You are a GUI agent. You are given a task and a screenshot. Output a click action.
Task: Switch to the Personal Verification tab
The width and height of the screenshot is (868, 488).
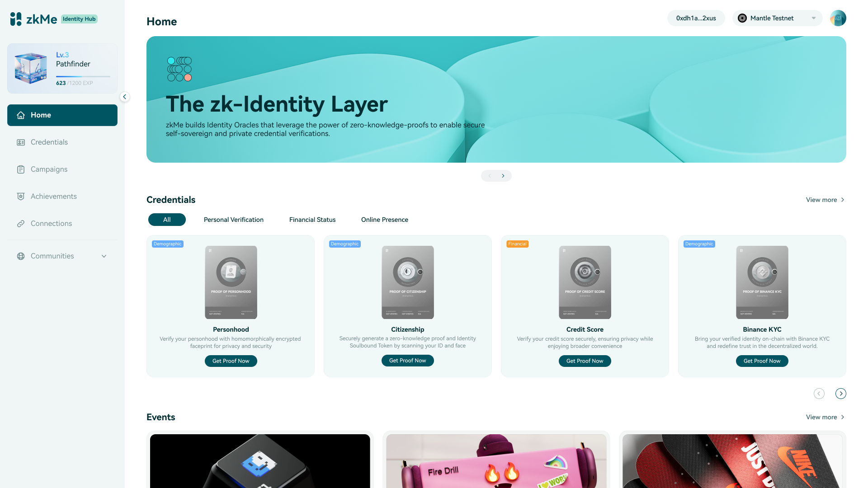(x=233, y=220)
